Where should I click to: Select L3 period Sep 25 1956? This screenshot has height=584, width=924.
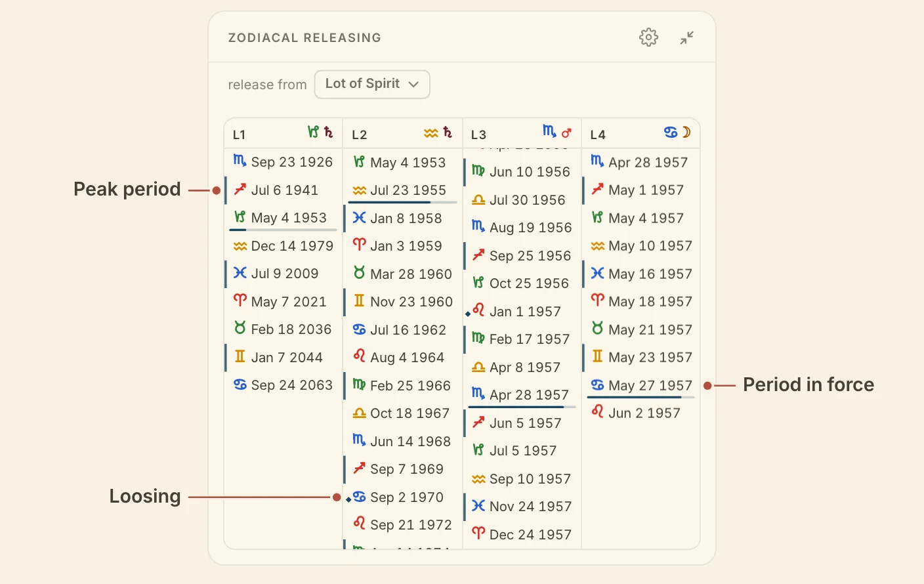point(522,256)
